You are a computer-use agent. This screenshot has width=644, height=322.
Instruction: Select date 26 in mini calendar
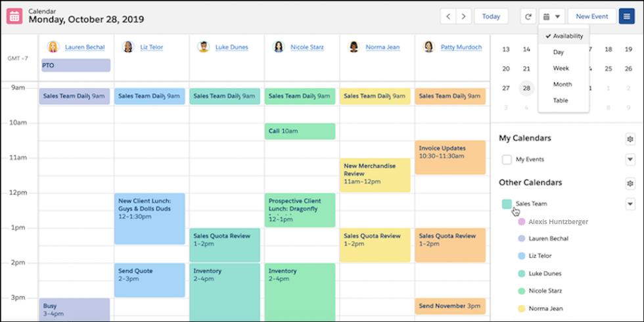click(628, 69)
